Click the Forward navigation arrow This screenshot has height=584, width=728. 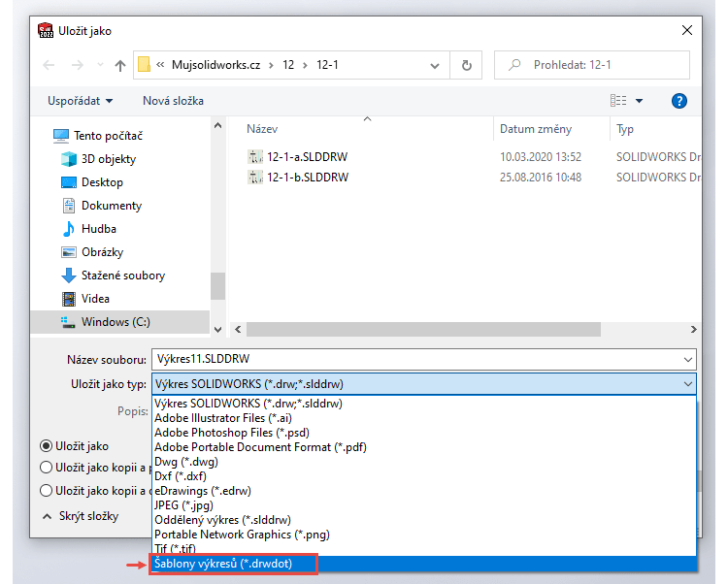point(77,65)
